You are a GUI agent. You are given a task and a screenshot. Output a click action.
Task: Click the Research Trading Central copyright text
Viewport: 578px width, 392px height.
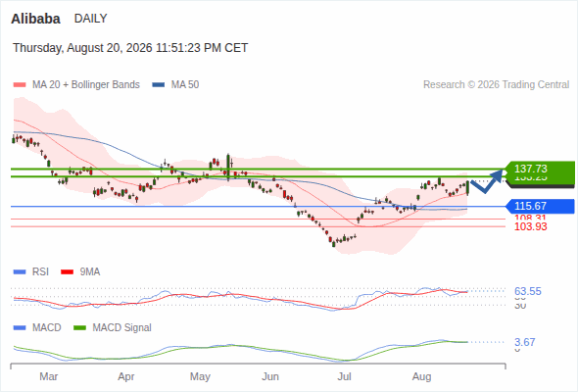(496, 85)
